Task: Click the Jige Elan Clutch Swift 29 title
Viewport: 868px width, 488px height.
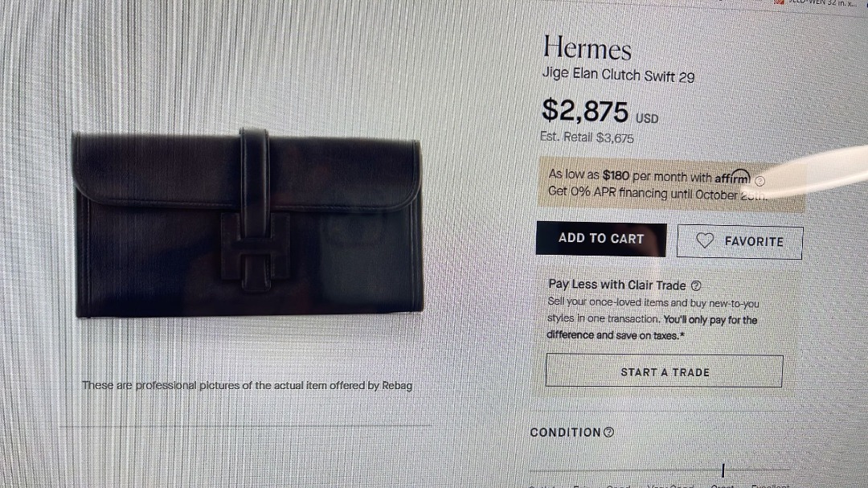Action: pos(618,75)
